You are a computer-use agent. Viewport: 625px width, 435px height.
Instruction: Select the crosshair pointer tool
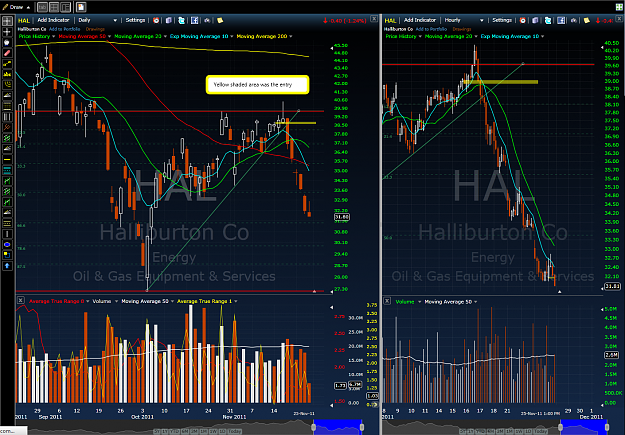point(7,32)
